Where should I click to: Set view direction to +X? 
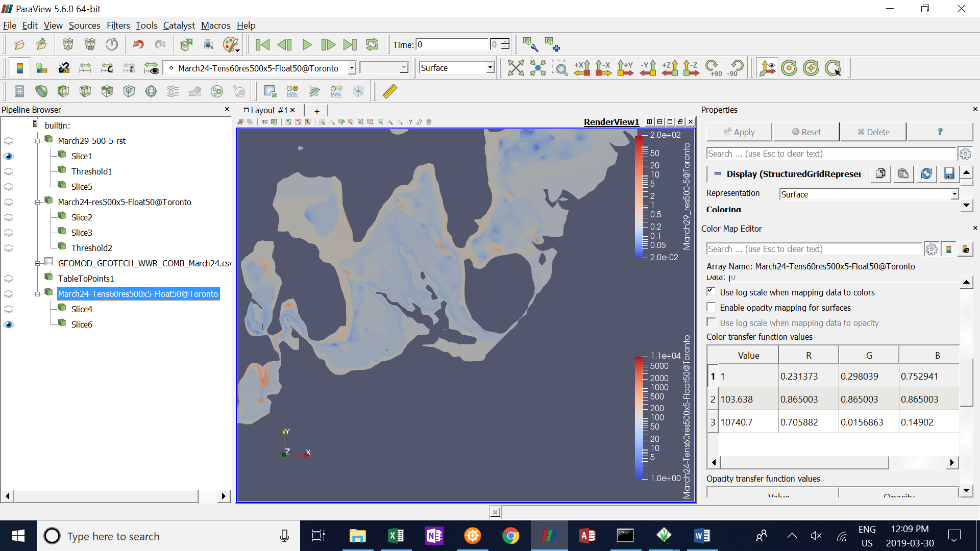582,68
